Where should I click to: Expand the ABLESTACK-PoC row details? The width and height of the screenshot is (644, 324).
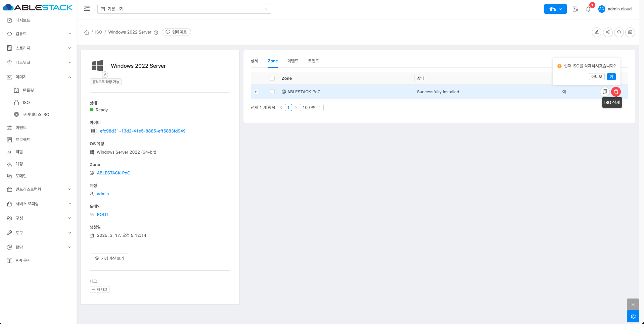click(x=256, y=92)
